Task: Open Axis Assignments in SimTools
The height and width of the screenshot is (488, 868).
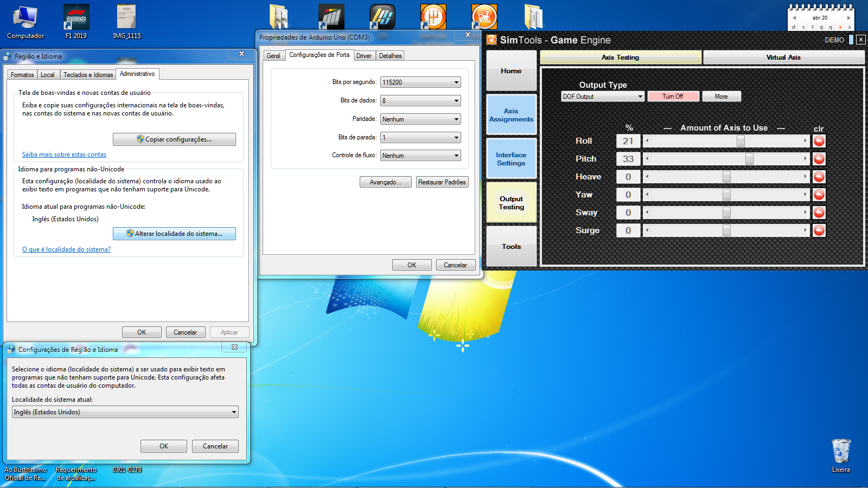Action: click(511, 114)
